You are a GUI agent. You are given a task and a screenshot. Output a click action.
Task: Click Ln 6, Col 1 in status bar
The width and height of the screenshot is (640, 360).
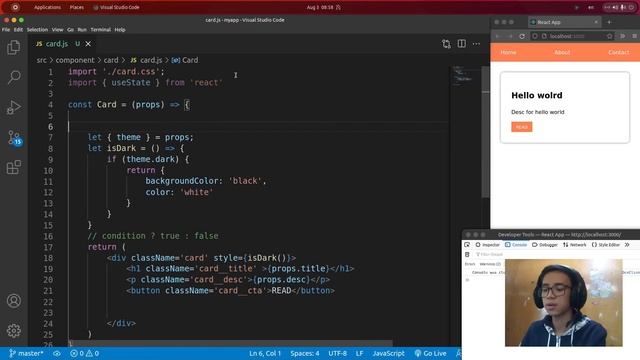click(x=265, y=353)
